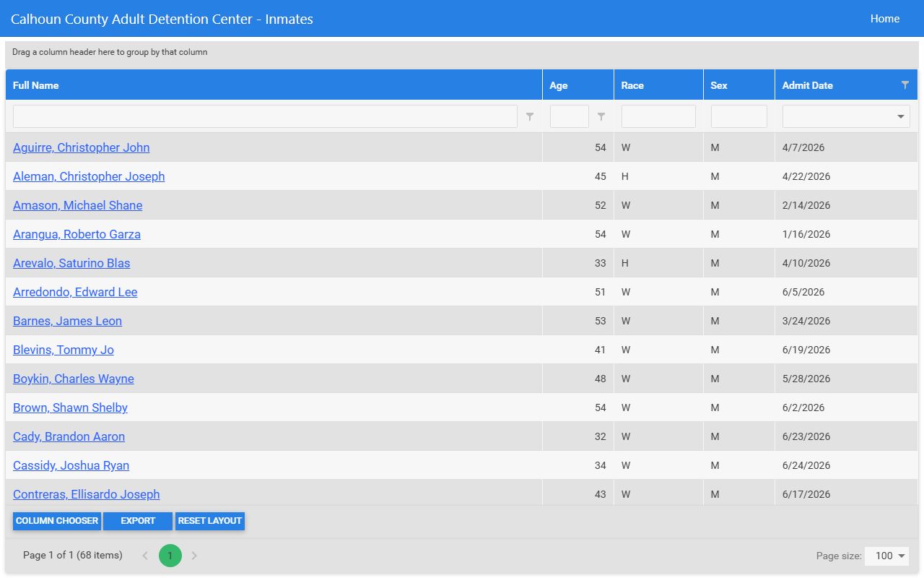This screenshot has width=924, height=578.
Task: Open the Admit Date header filter icon
Action: click(905, 85)
